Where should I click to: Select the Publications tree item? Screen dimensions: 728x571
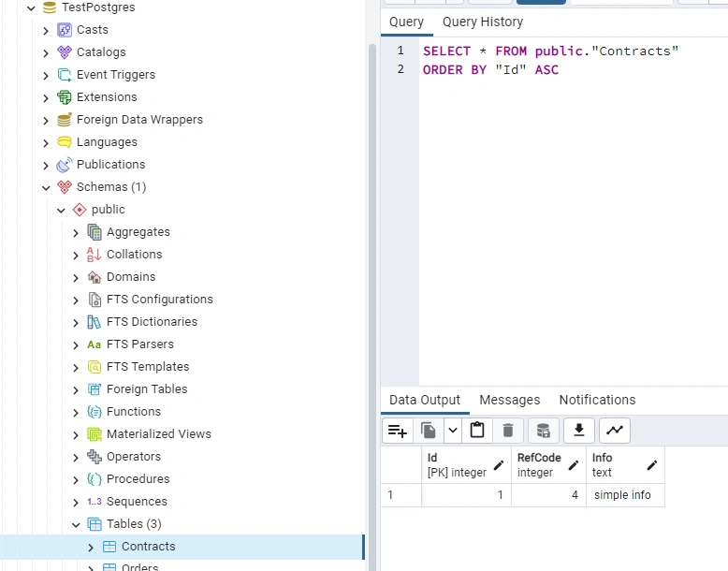click(111, 165)
